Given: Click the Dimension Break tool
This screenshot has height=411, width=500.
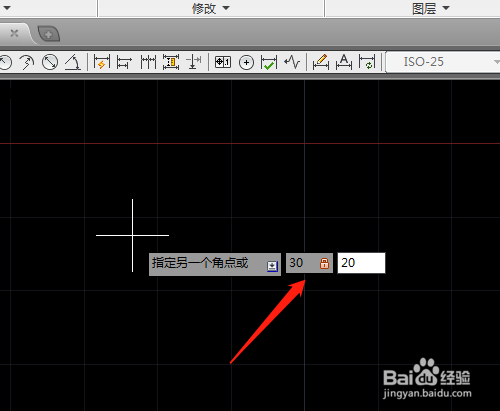Looking at the screenshot, I should click(x=194, y=62).
